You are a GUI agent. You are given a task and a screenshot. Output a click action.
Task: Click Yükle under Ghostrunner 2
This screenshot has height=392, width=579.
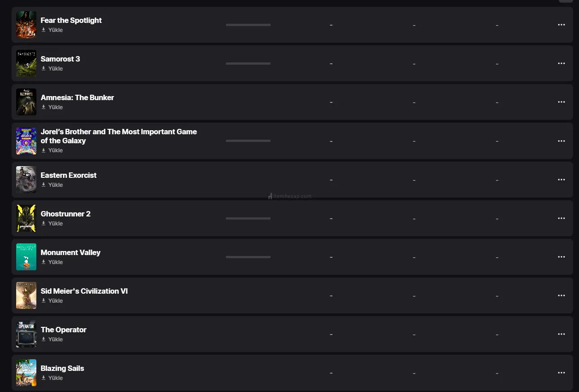click(x=52, y=224)
